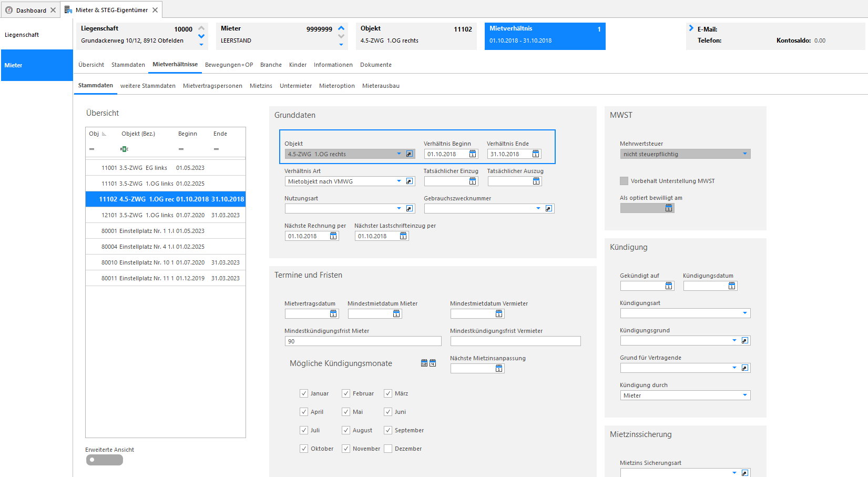Open calendar for Kündigungsdatum
The height and width of the screenshot is (477, 868).
coord(732,286)
